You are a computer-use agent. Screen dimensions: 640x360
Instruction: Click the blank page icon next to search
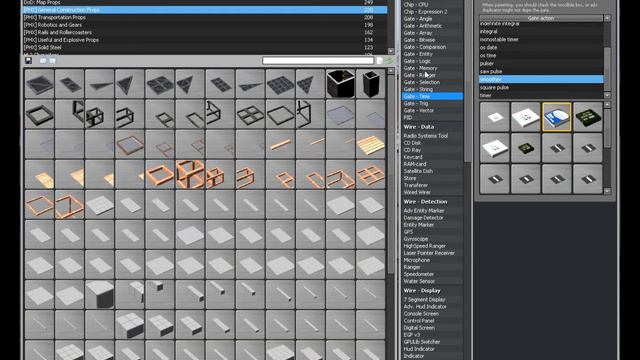(x=379, y=61)
